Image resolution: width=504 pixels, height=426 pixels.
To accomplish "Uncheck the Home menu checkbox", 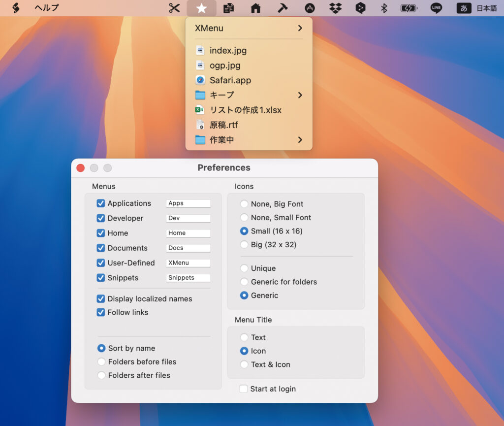I will 100,233.
